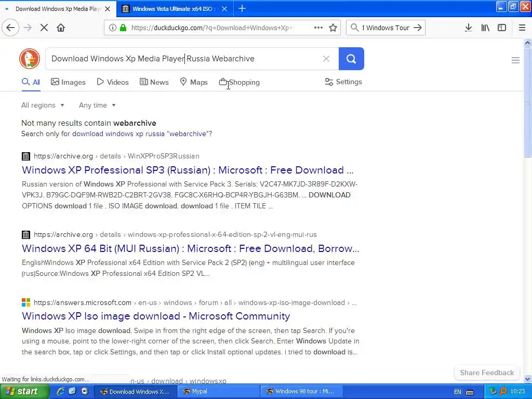Show site information icon in address bar
Screen dimensions: 532x399
click(112, 28)
